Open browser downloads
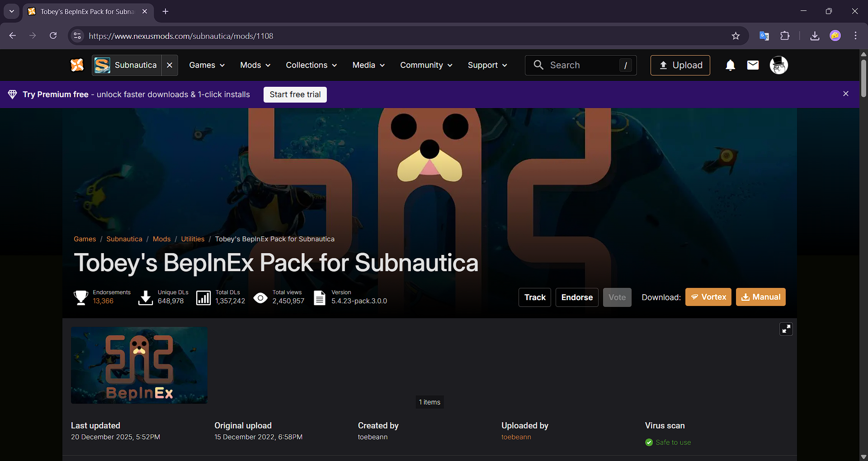This screenshot has height=461, width=868. pyautogui.click(x=815, y=36)
